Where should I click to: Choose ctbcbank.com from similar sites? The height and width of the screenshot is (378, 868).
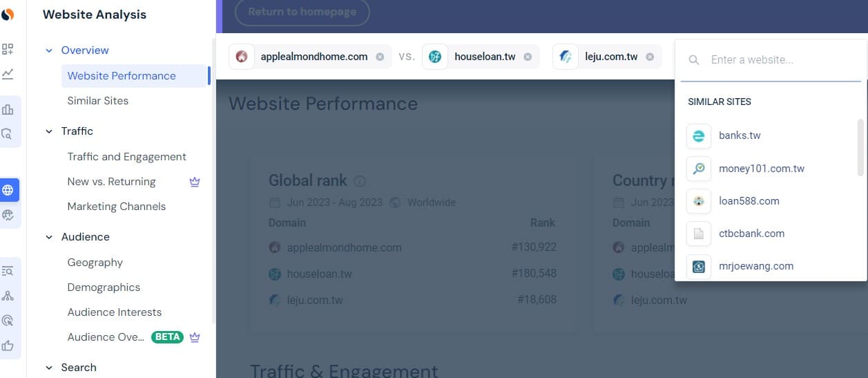pyautogui.click(x=752, y=234)
